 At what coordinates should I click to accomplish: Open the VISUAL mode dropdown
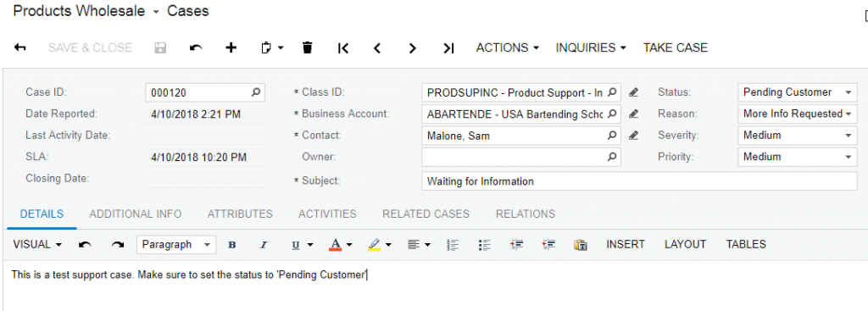(x=37, y=245)
